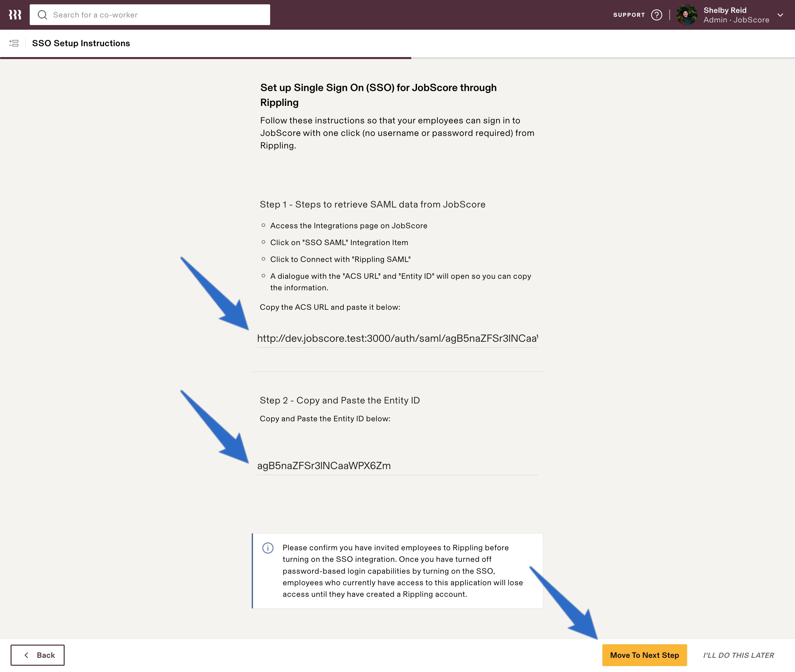795x672 pixels.
Task: Click the SUPPORT label
Action: (629, 15)
